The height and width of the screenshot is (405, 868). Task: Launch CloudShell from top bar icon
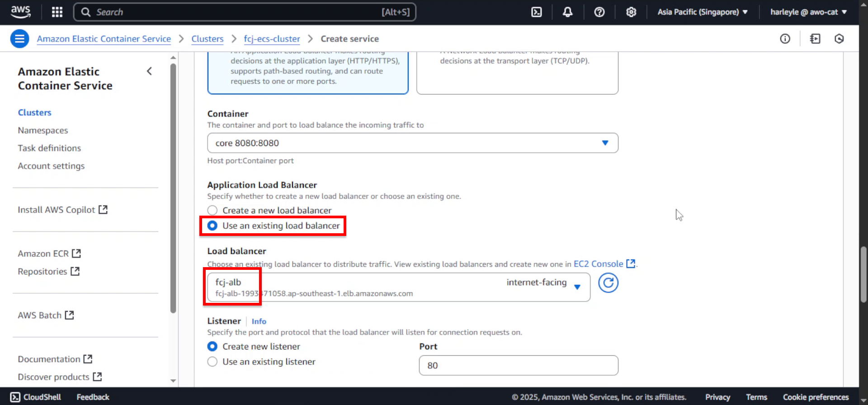[x=536, y=12]
